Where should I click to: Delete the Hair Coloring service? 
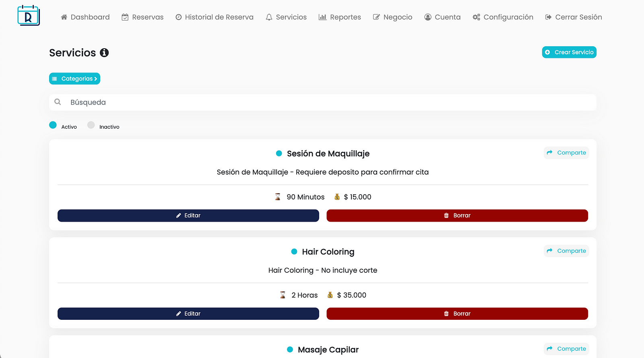click(x=457, y=314)
